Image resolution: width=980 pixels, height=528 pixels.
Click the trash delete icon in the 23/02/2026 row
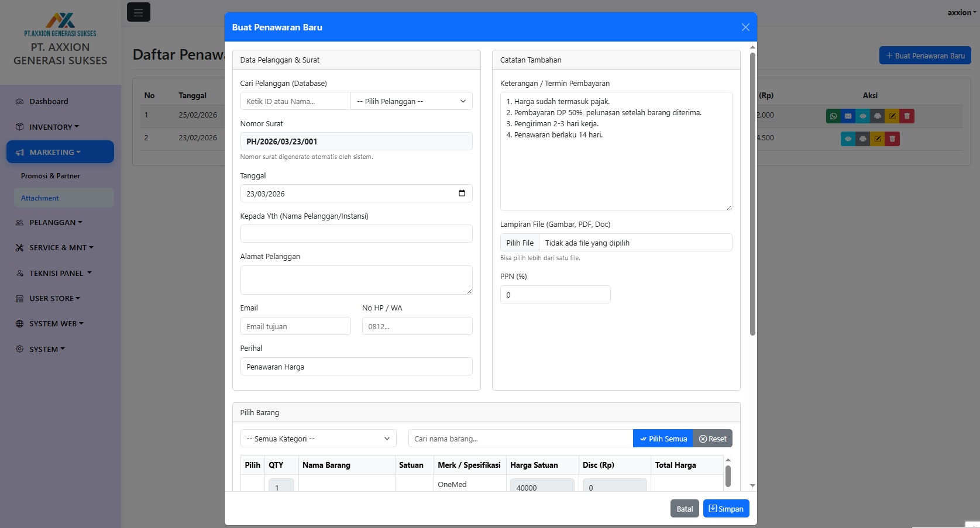point(892,139)
